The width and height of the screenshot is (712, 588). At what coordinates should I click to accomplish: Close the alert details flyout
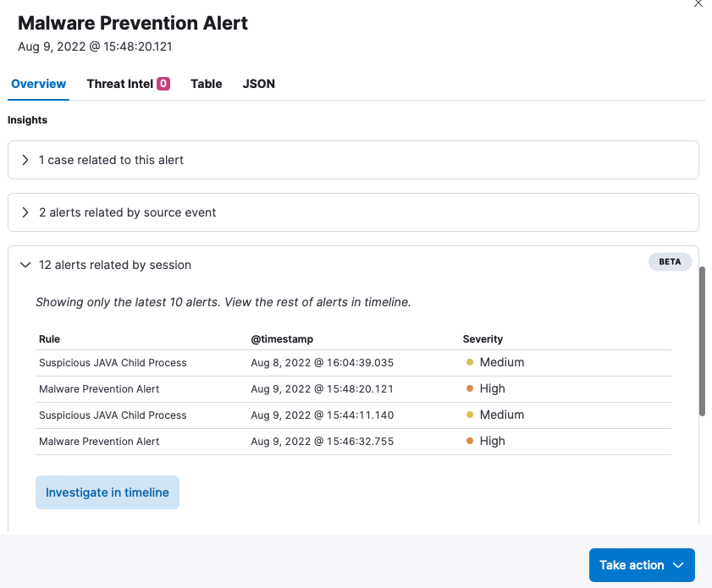698,3
